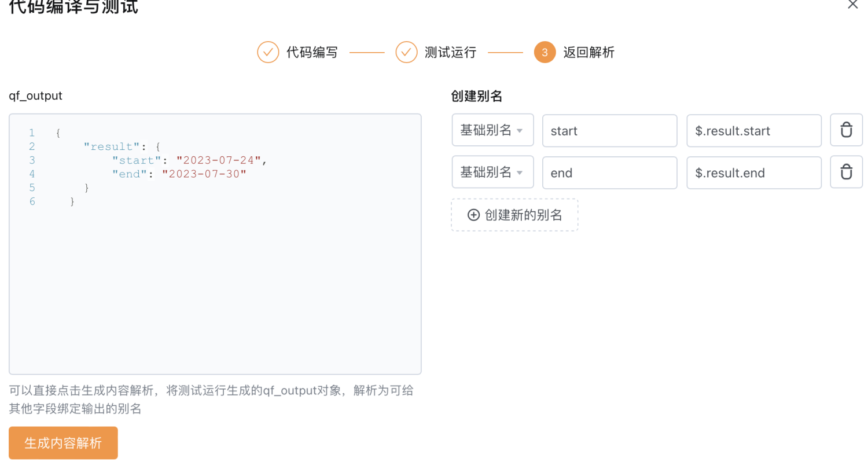
Task: Edit the $.result.start path field
Action: (754, 130)
